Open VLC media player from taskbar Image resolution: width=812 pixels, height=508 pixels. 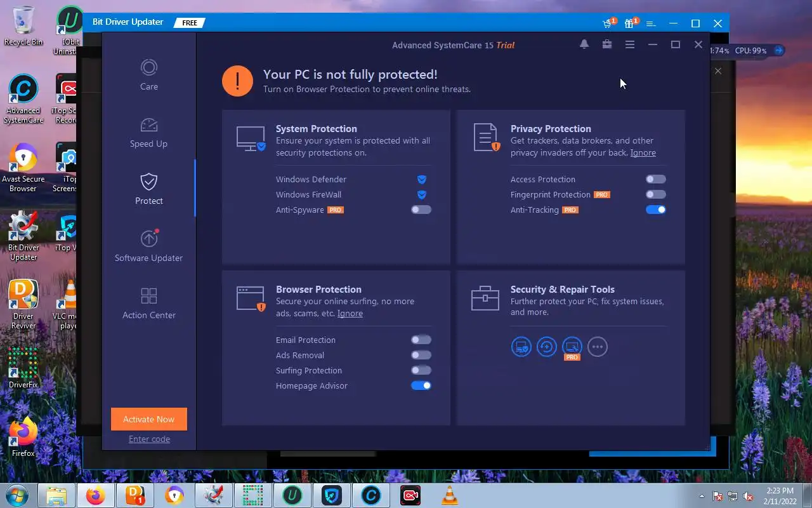[450, 495]
